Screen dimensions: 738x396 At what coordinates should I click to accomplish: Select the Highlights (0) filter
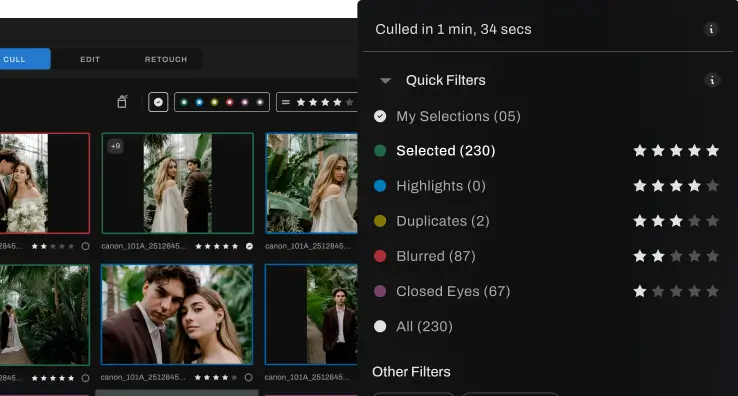point(441,186)
